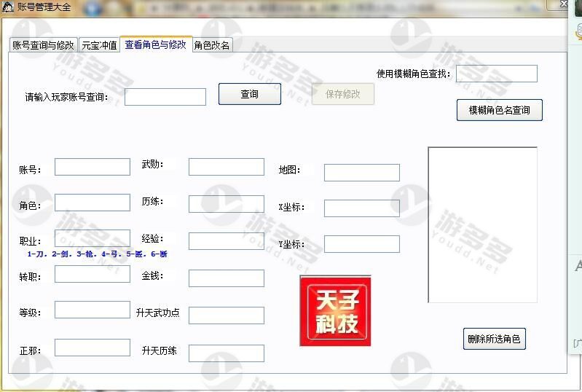This screenshot has width=582, height=392.
Task: Click inside the empty role list box
Action: (x=482, y=224)
